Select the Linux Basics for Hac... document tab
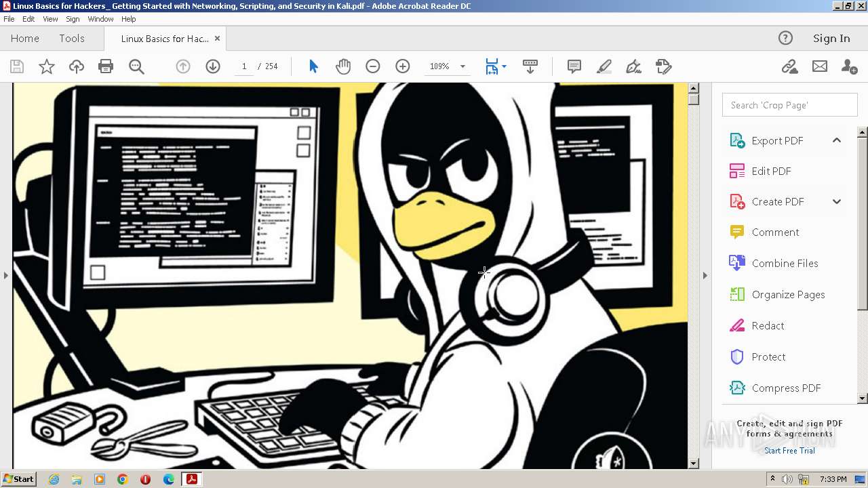 tap(165, 39)
